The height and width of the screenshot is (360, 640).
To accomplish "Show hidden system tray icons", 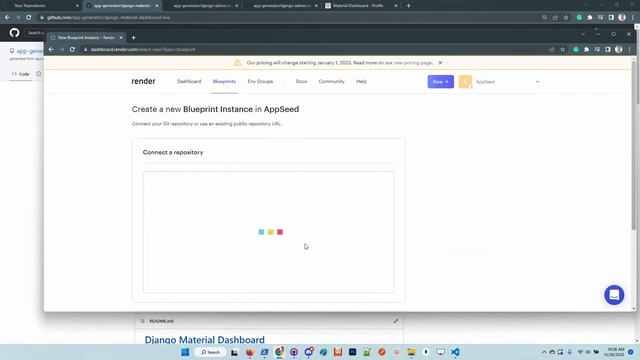I will [x=544, y=352].
